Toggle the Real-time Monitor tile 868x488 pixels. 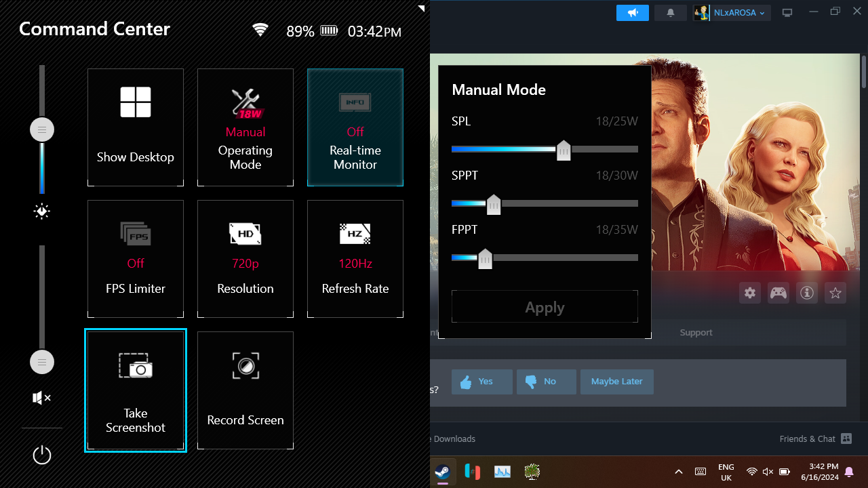355,127
